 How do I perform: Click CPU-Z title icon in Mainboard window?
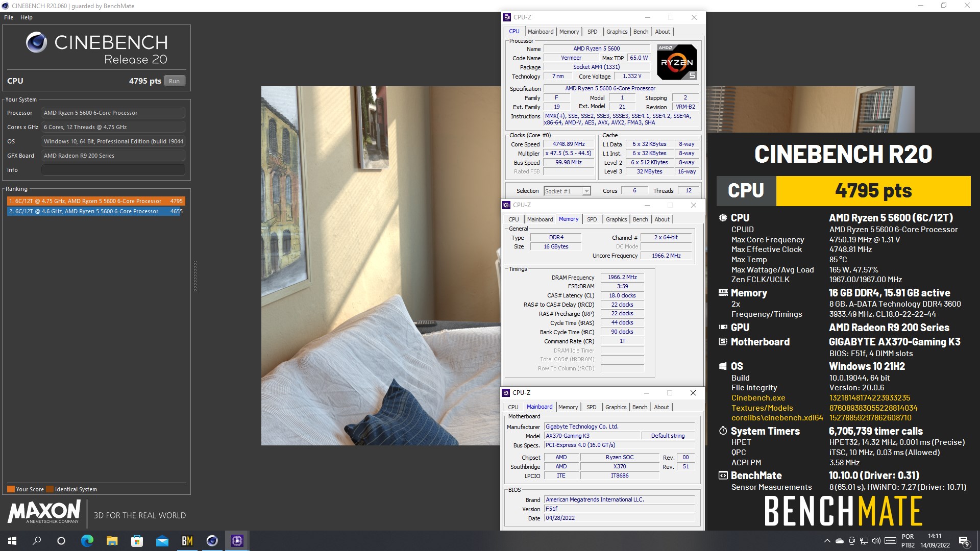[x=506, y=393]
